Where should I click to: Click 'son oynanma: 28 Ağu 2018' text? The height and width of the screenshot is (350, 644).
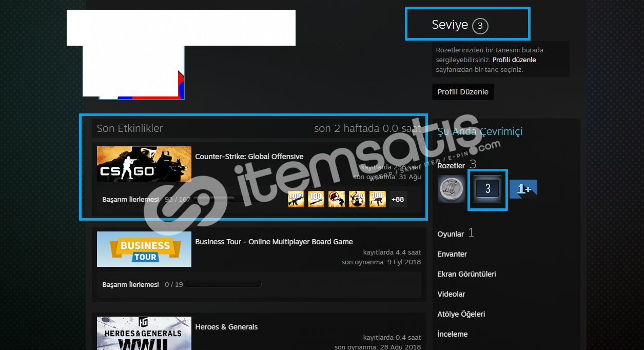[378, 347]
